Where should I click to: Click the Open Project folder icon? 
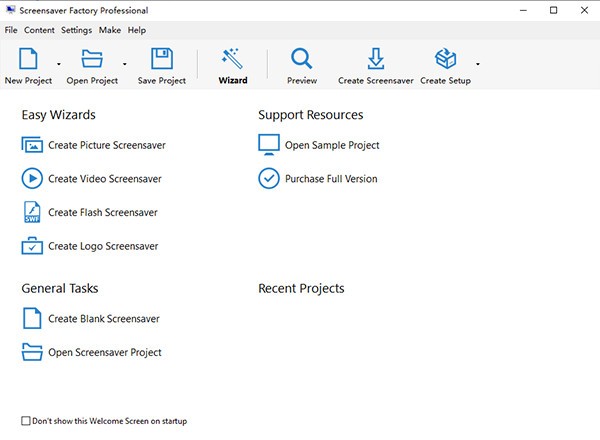pos(92,59)
